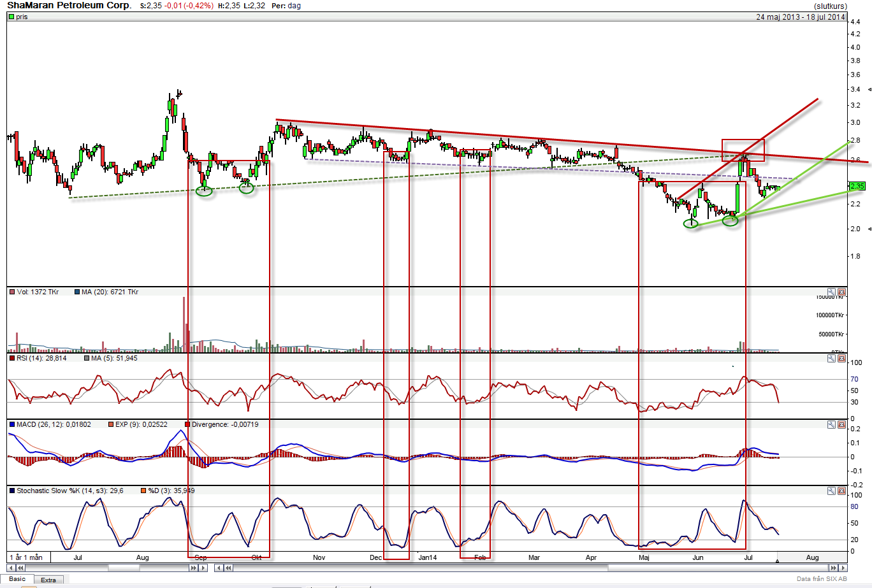
Task: Click the Vol: 1372 TKr reading
Action: tap(38, 292)
